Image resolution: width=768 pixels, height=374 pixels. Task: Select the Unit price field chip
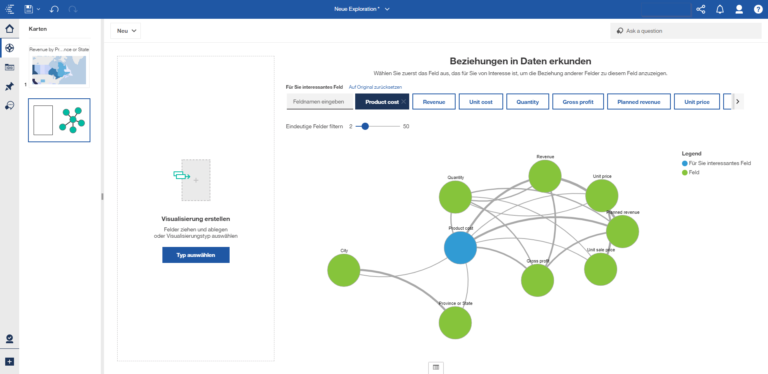point(696,102)
